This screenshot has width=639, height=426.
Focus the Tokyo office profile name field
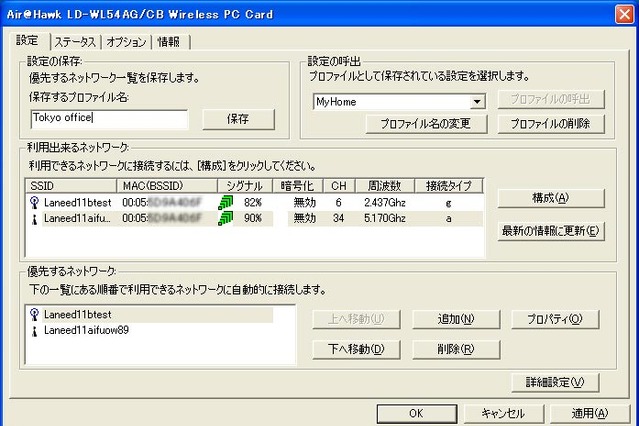pyautogui.click(x=109, y=119)
